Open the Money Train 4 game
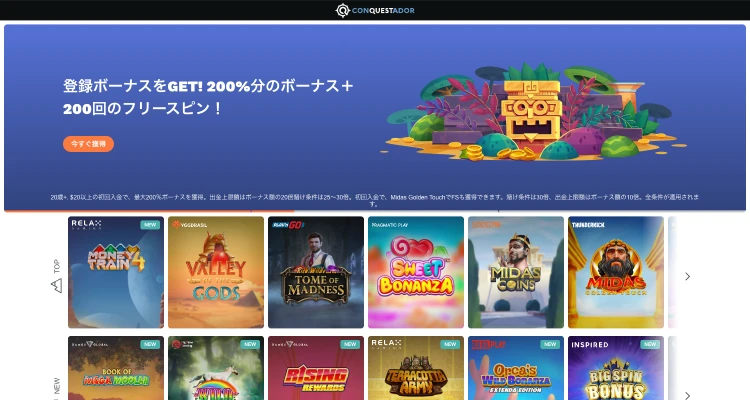This screenshot has width=750, height=400. [x=116, y=272]
